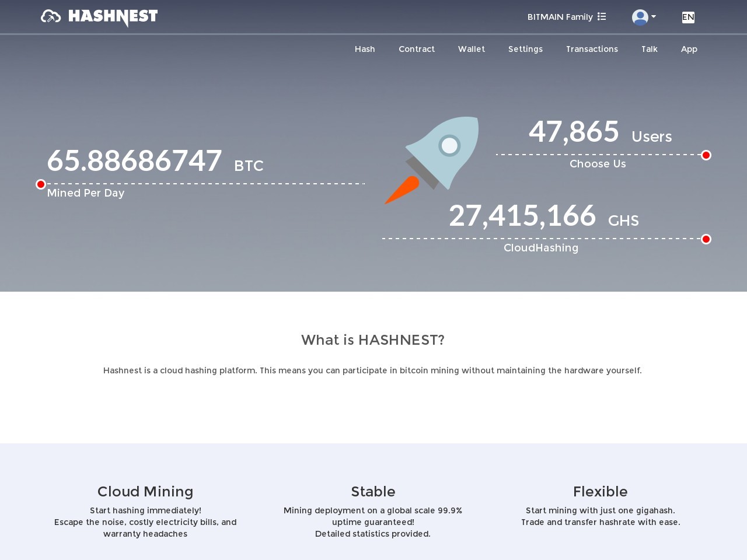Viewport: 747px width, 560px height.
Task: Open the Talk forum link
Action: click(x=650, y=49)
